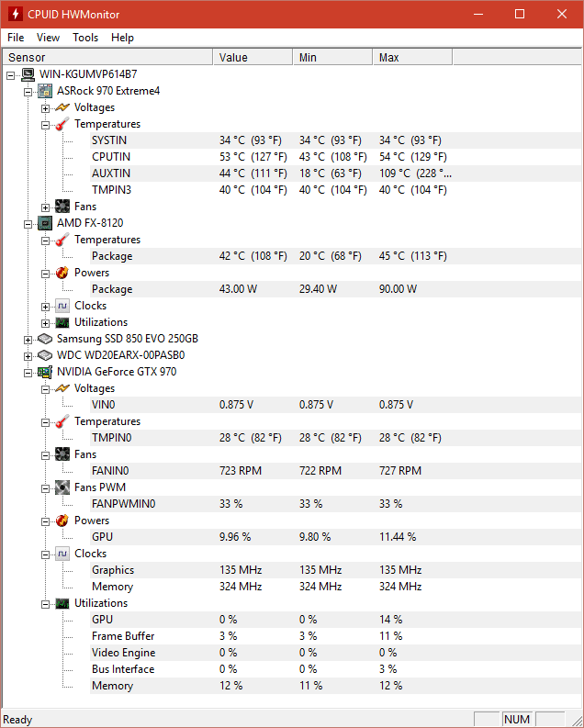Collapse the NVIDIA GeForce GTX 970 node
Viewport: 584px width, 728px height.
point(28,372)
